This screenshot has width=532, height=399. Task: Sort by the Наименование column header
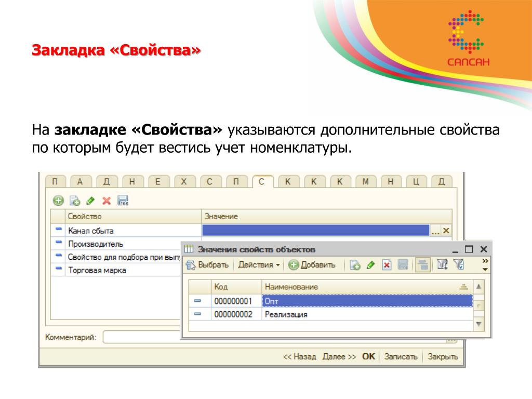pos(367,287)
